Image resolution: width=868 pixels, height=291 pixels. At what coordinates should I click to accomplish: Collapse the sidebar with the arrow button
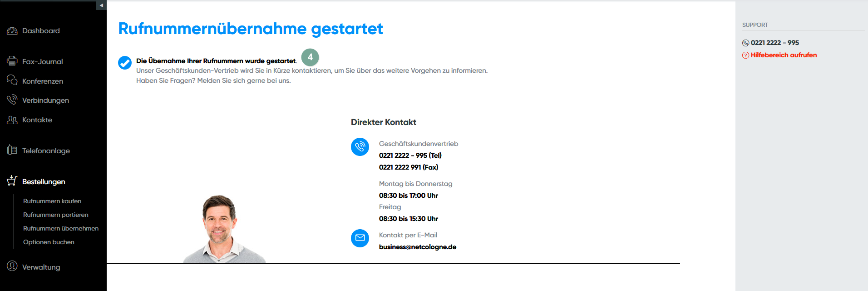101,5
